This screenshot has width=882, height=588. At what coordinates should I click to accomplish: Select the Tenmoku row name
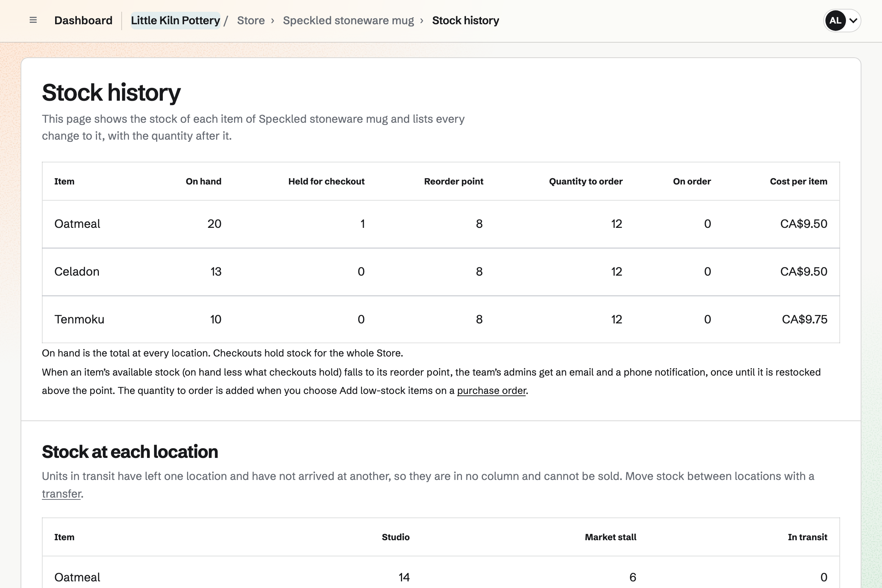point(79,319)
